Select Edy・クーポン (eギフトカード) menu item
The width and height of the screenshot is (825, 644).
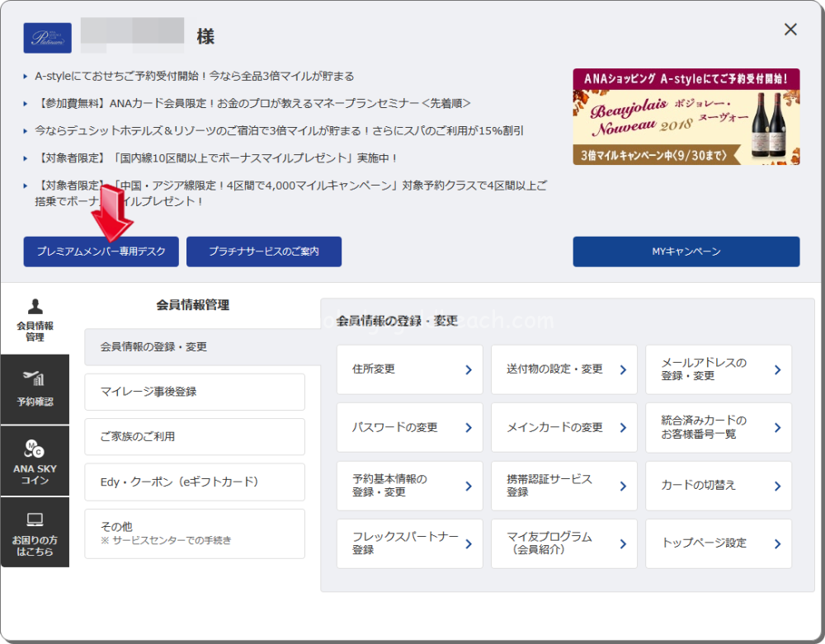tap(195, 482)
